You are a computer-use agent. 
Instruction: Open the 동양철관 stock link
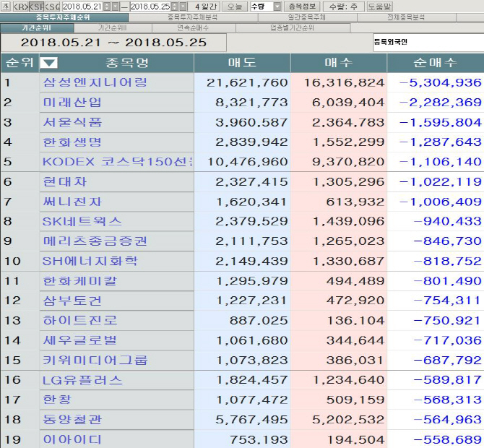(72, 420)
